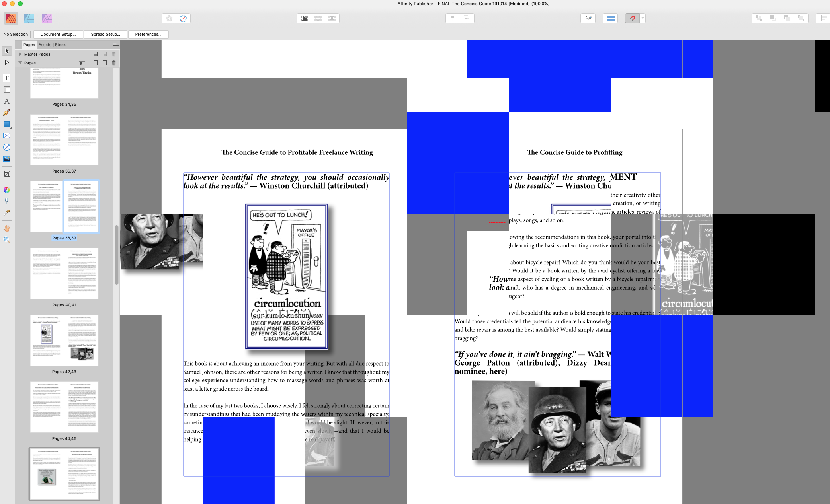Switch to the Stock tab
Viewport: 830px width, 504px height.
pyautogui.click(x=60, y=45)
